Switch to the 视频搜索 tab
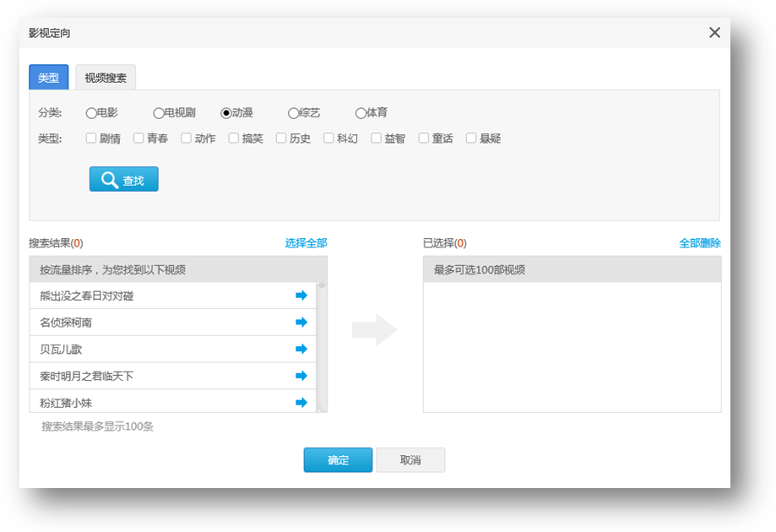Image resolution: width=776 pixels, height=532 pixels. click(x=106, y=78)
